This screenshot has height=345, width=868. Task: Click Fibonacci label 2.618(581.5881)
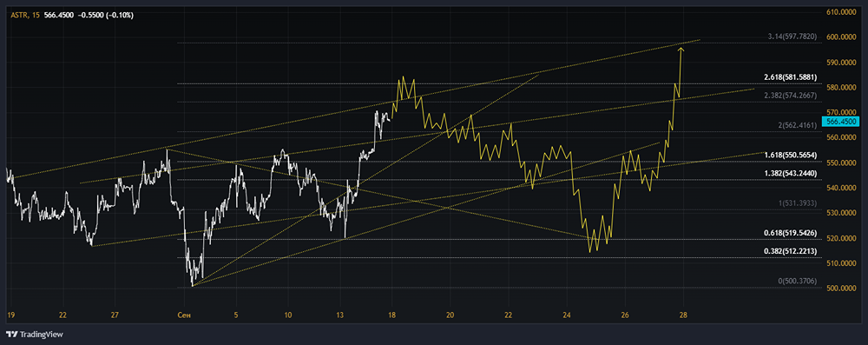pyautogui.click(x=791, y=76)
